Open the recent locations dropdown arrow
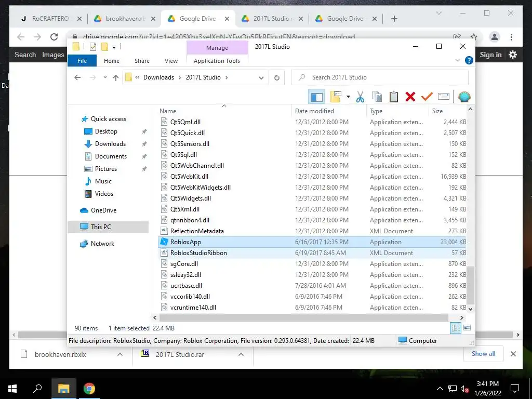The width and height of the screenshot is (532, 399). click(x=105, y=77)
